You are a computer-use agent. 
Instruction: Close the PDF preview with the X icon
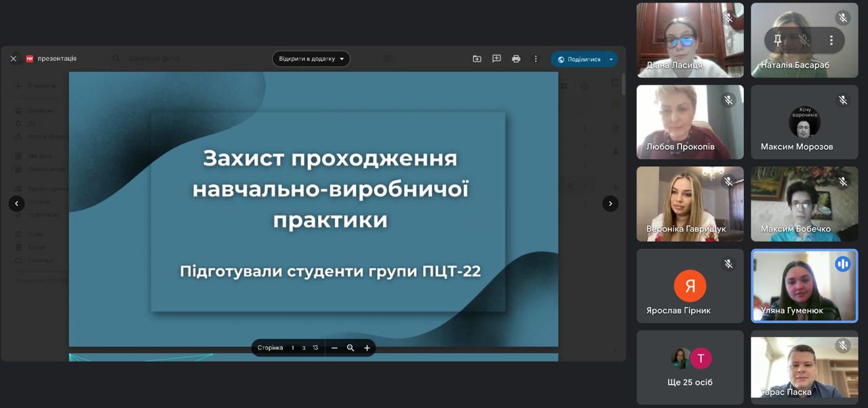[x=14, y=59]
